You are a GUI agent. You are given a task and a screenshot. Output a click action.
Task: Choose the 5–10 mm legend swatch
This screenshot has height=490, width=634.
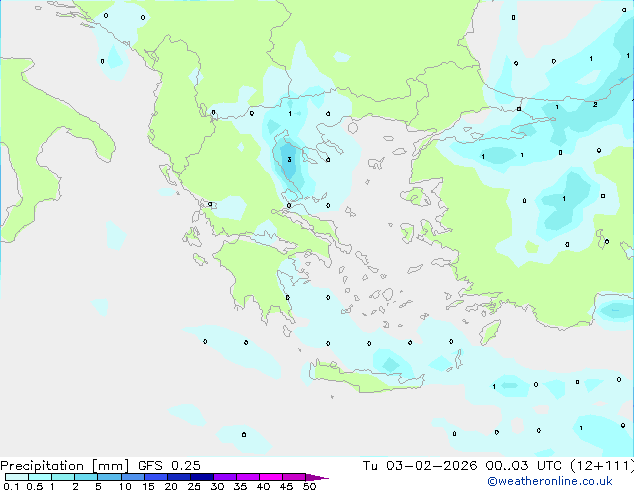[109, 477]
